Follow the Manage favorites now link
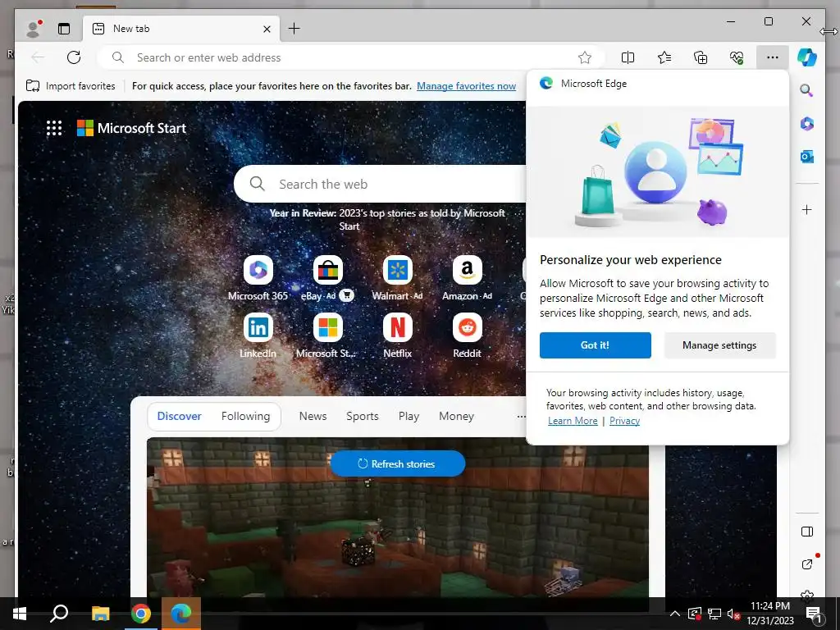 click(466, 85)
